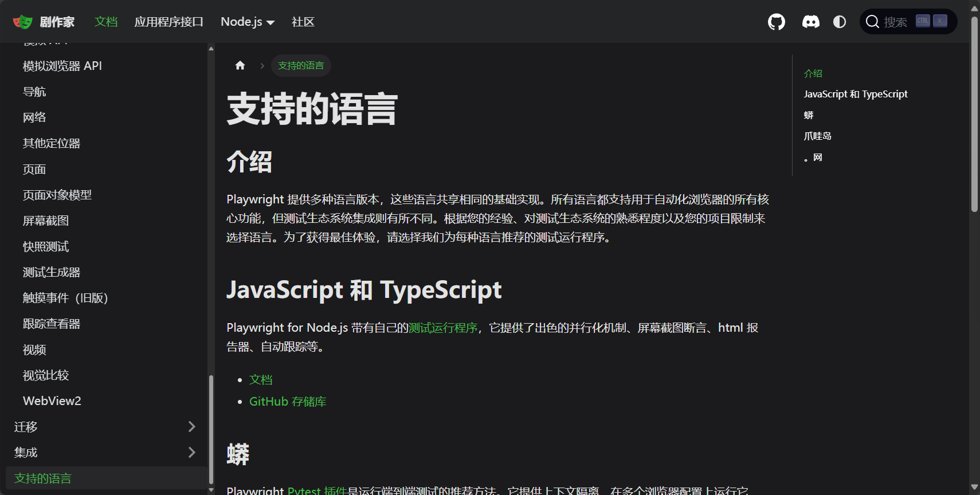Click the page scrollbar down arrow

(974, 488)
